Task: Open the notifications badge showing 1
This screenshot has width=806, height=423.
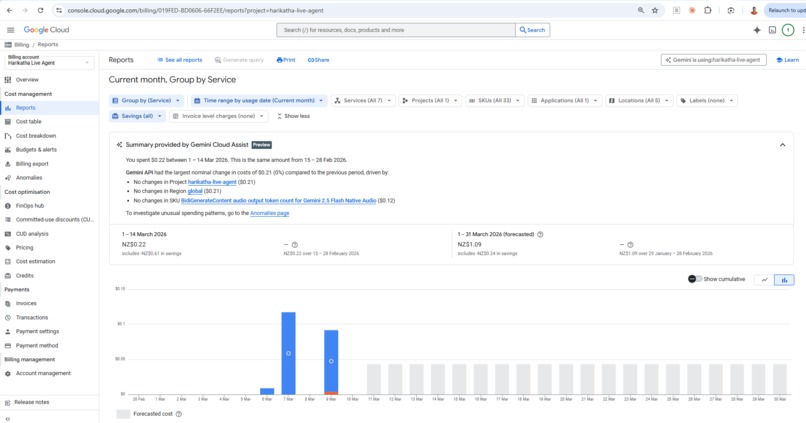Action: click(x=787, y=30)
